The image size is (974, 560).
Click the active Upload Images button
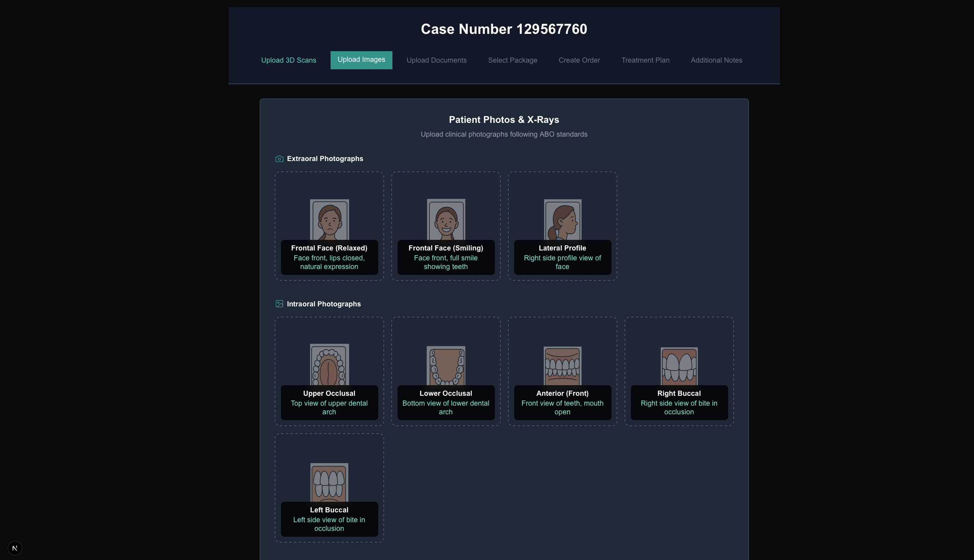click(x=361, y=60)
